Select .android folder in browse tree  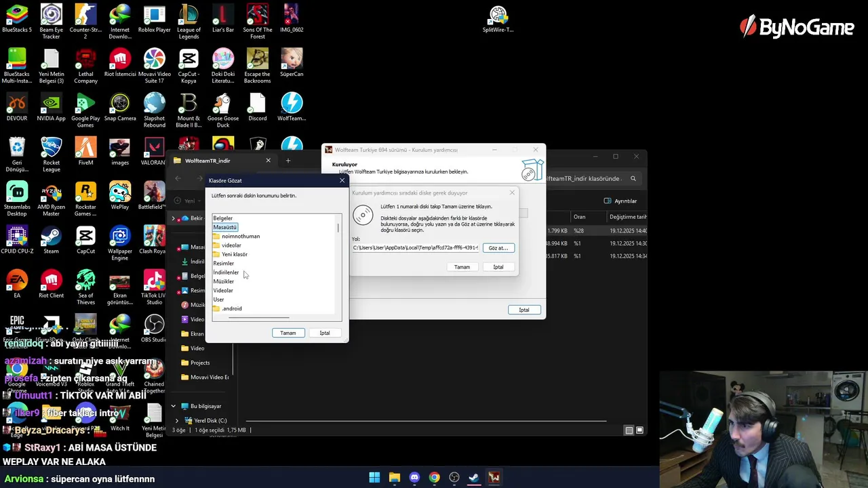click(x=227, y=308)
